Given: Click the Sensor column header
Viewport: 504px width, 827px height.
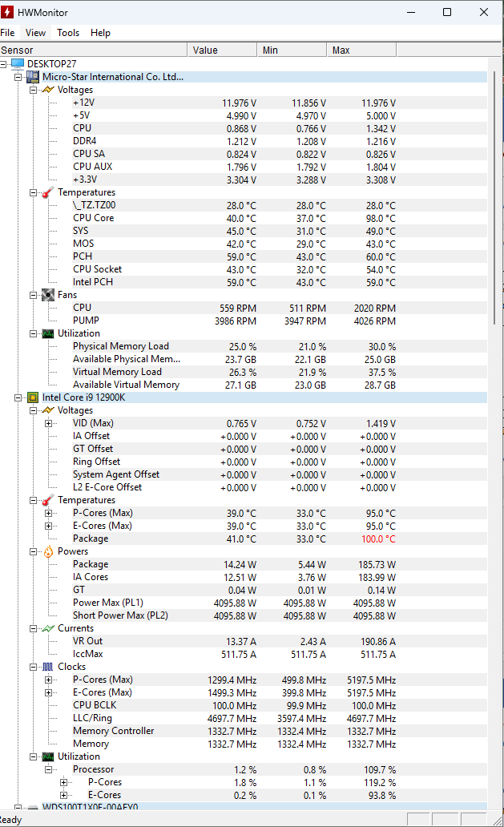Looking at the screenshot, I should pyautogui.click(x=93, y=50).
